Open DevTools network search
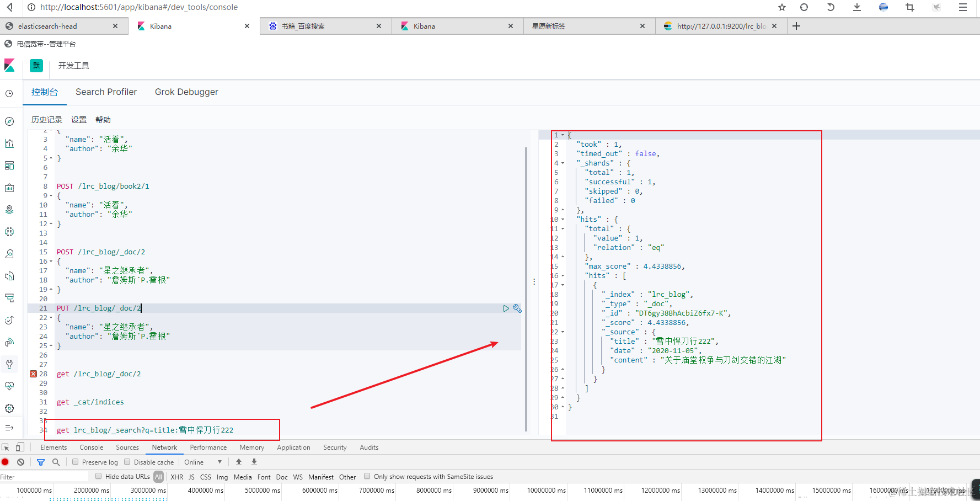 click(x=56, y=462)
